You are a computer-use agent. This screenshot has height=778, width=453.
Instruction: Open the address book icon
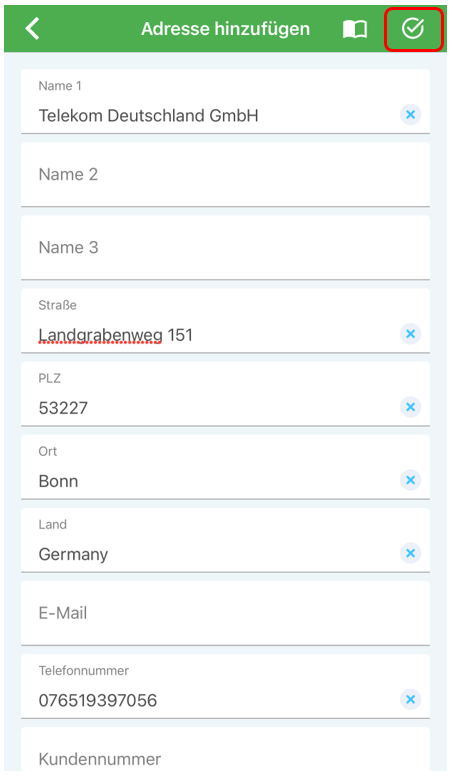pos(355,29)
